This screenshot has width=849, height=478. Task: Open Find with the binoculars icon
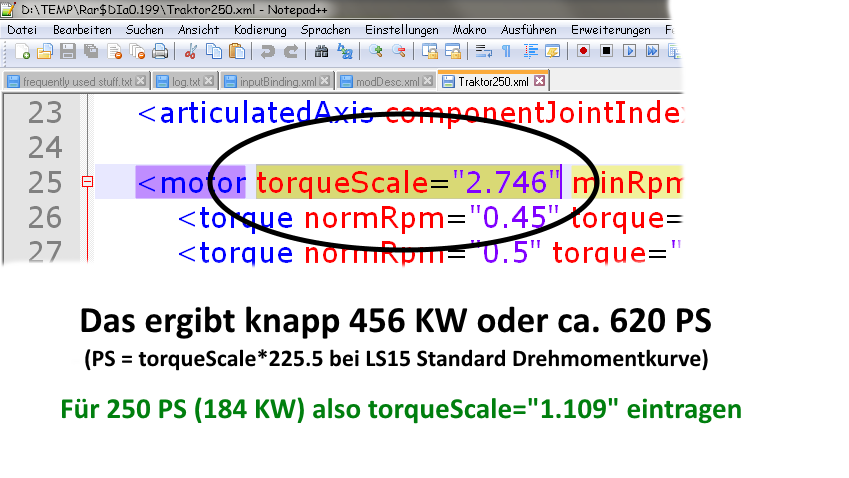tap(321, 51)
